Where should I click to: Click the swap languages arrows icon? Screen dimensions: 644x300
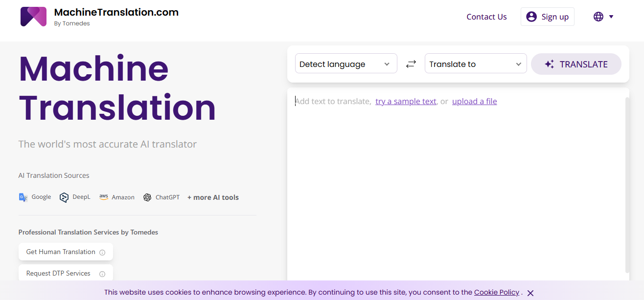coord(411,64)
